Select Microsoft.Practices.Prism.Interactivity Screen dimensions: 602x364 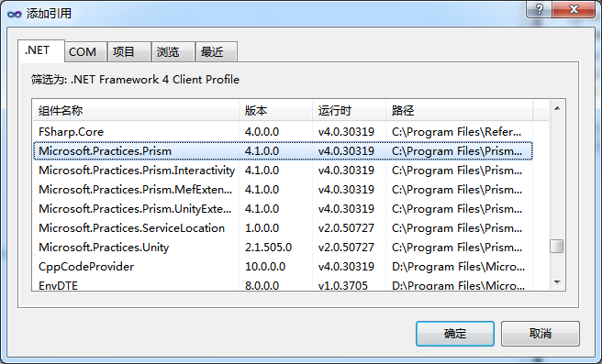pyautogui.click(x=283, y=171)
